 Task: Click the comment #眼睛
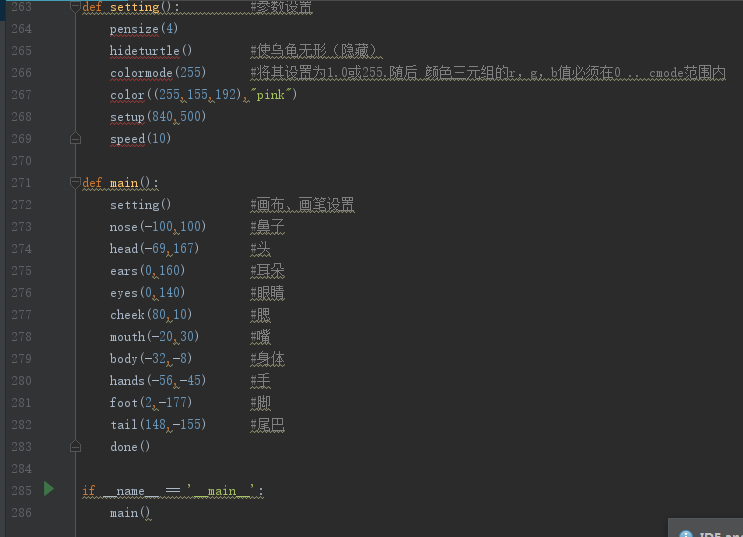(x=267, y=292)
